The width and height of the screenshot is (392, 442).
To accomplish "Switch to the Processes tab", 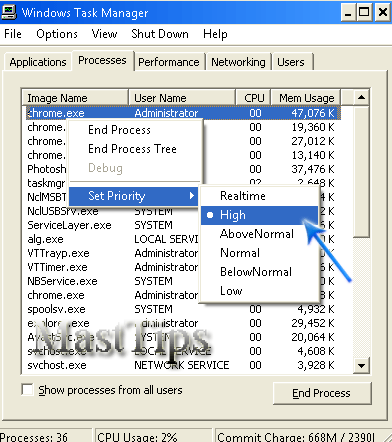I will tap(102, 60).
